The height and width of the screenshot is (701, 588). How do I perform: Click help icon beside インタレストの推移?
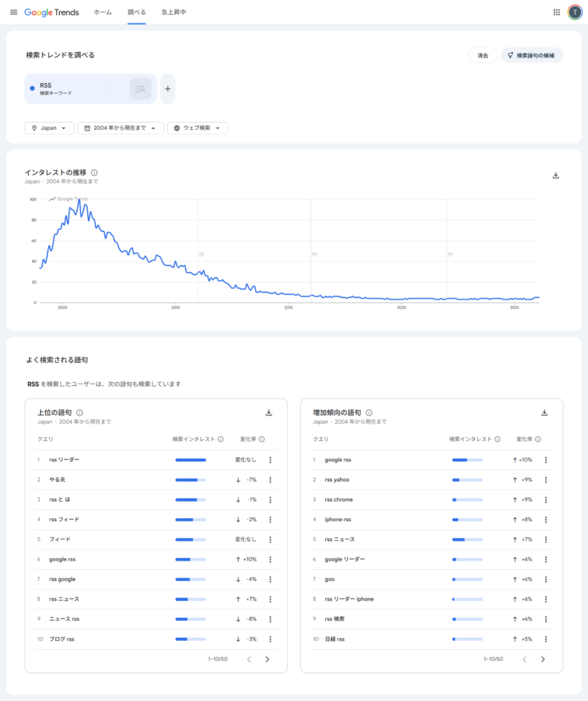[x=94, y=173]
